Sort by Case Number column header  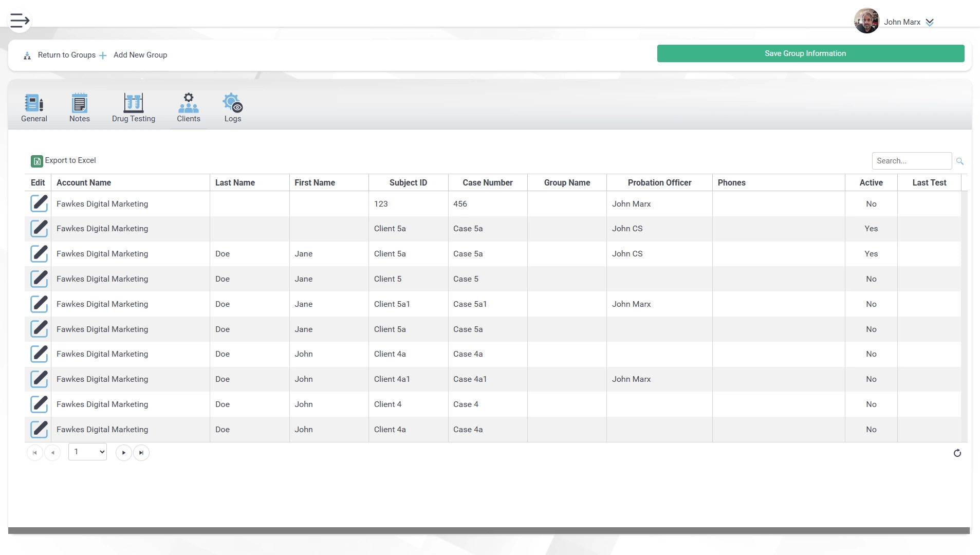(488, 182)
